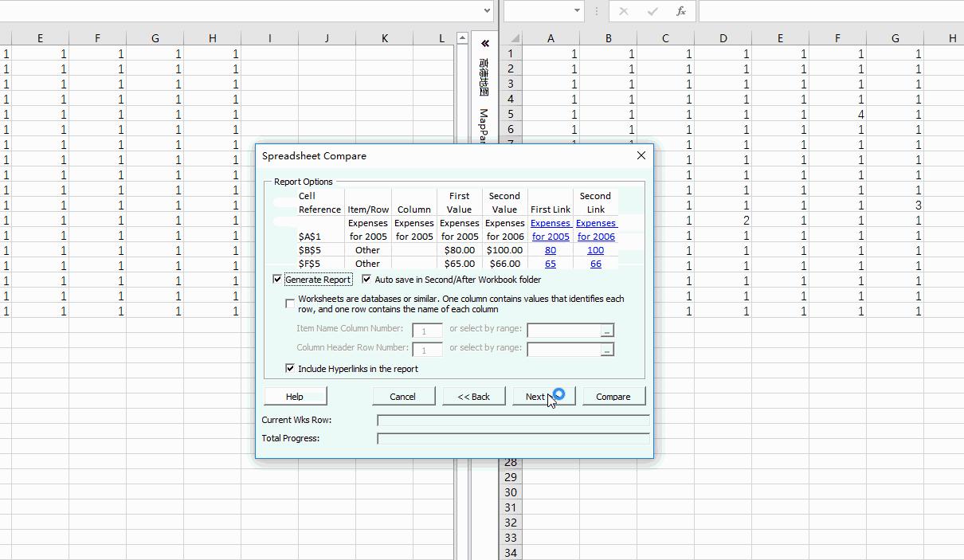Click $A$1 cell reference in report preview
Screen dimensions: 964x560
(x=310, y=237)
